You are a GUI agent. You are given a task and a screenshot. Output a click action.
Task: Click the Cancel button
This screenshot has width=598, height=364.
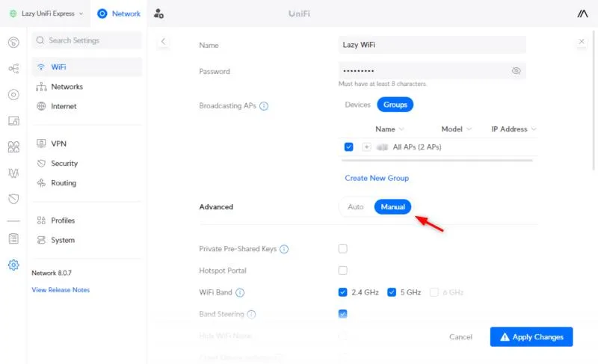click(460, 337)
